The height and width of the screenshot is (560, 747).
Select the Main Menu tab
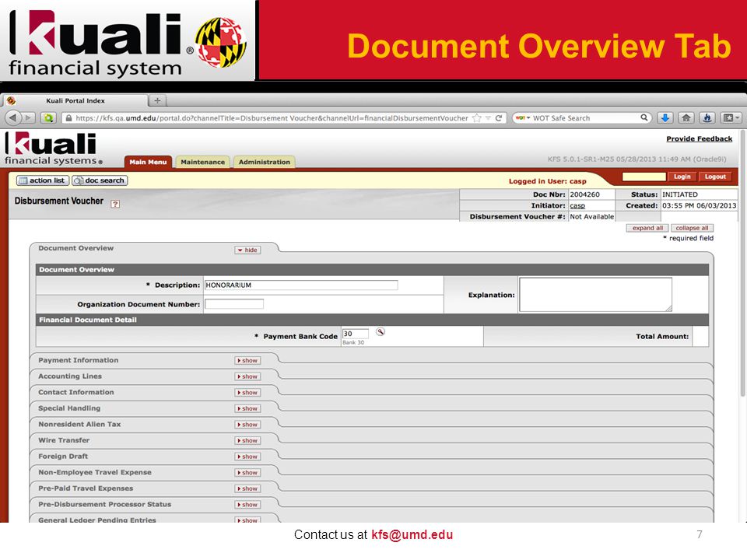click(x=148, y=162)
